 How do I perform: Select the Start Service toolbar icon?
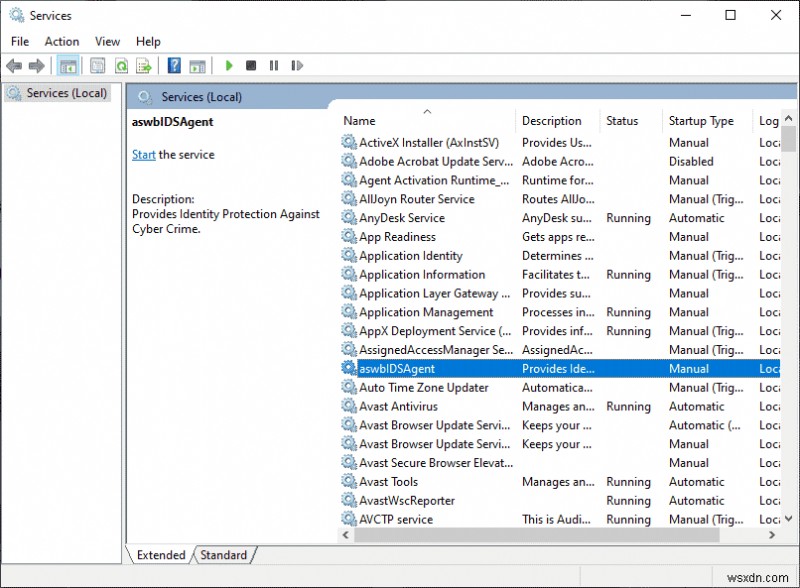229,66
